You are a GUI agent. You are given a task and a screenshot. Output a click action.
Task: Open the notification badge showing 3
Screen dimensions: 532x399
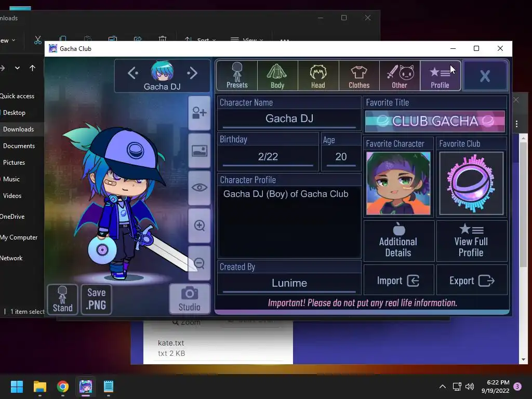tap(517, 387)
